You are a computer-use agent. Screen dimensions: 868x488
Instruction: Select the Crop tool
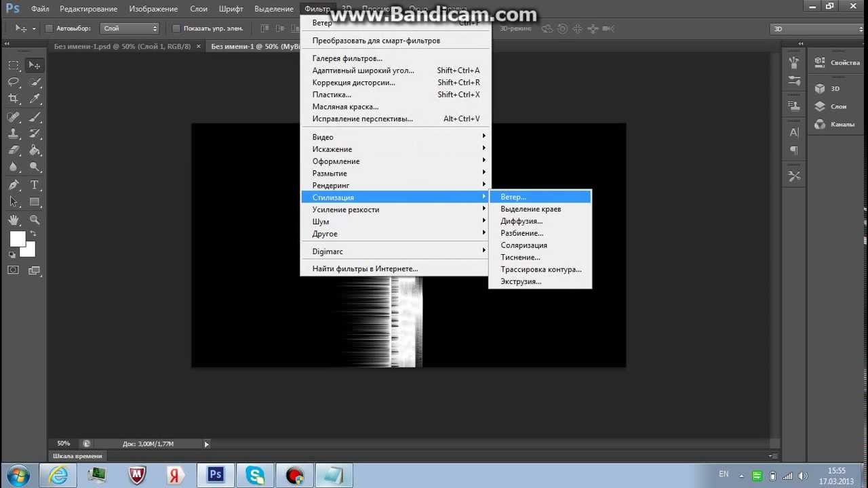click(x=14, y=99)
